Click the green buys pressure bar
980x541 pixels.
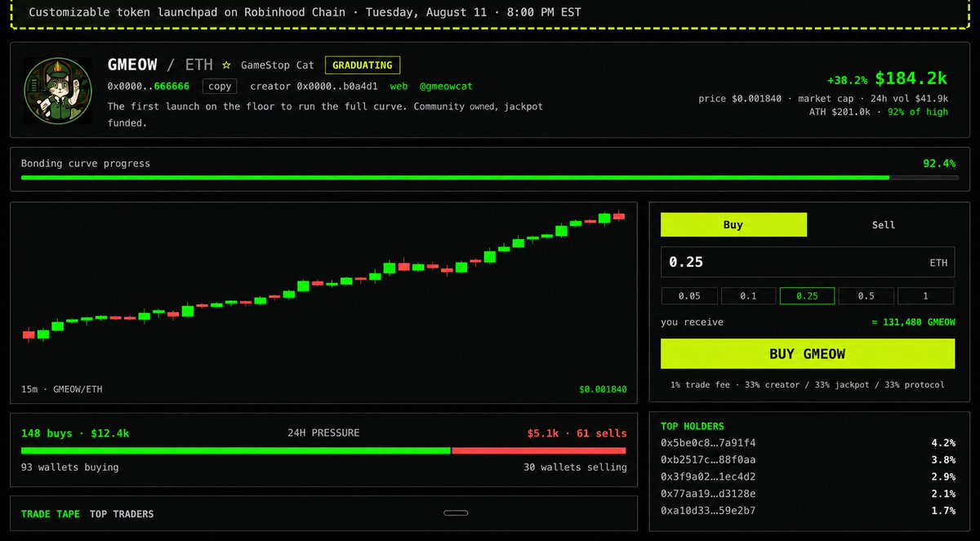tap(235, 450)
